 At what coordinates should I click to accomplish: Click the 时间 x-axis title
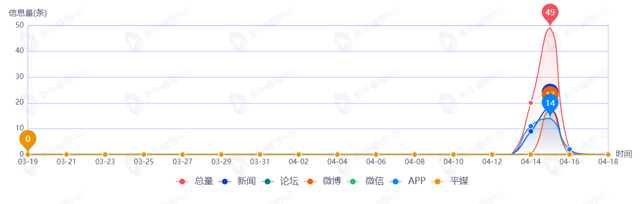pos(624,154)
